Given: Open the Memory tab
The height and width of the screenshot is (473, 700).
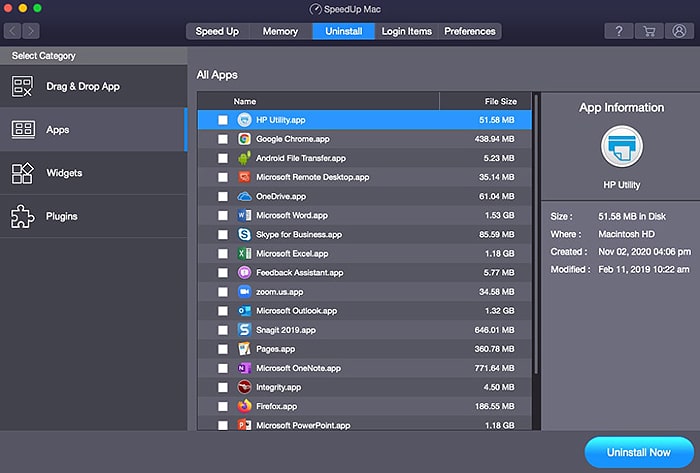Looking at the screenshot, I should pyautogui.click(x=280, y=31).
